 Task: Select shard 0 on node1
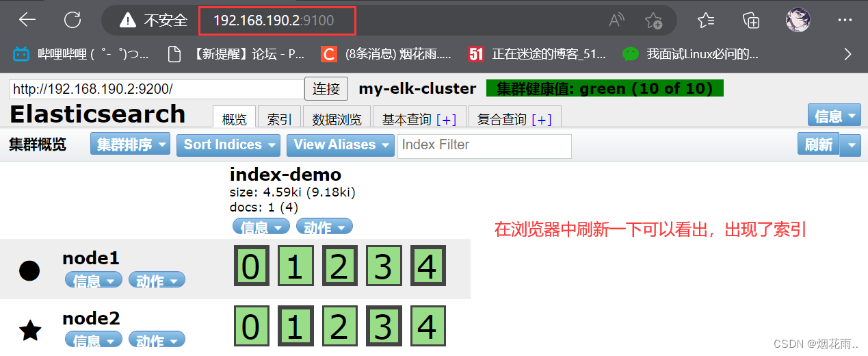click(x=251, y=266)
